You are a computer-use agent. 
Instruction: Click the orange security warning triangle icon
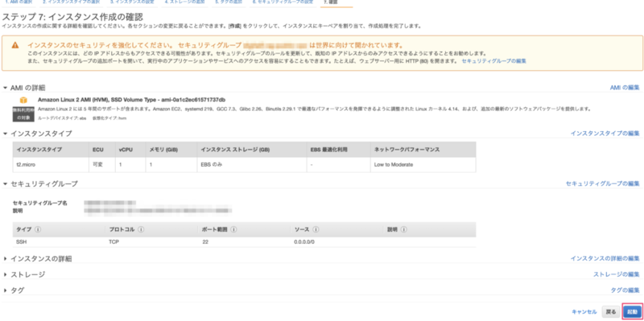[15, 45]
